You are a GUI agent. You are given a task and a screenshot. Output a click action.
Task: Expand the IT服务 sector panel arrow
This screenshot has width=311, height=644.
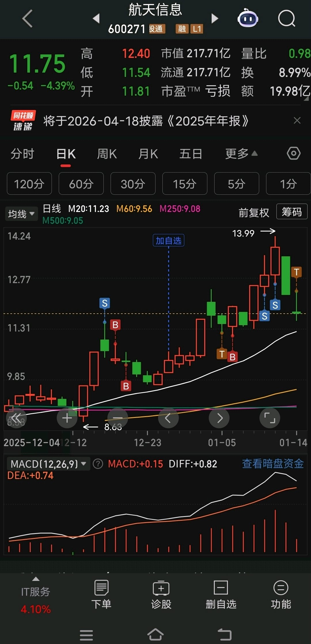tap(36, 579)
